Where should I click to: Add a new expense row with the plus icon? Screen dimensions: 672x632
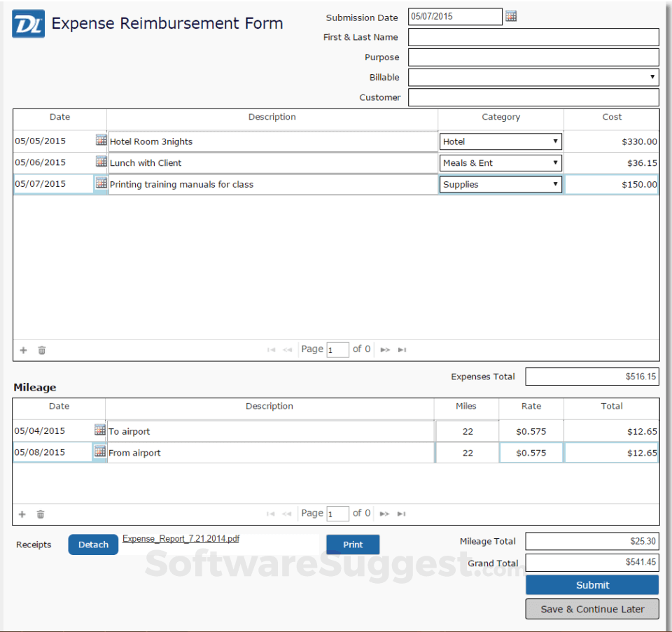pyautogui.click(x=22, y=350)
